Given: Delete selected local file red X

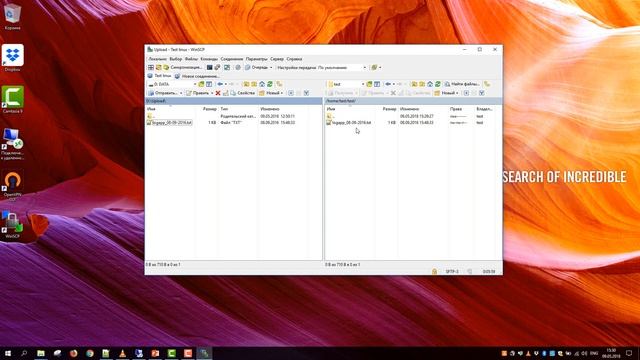Looking at the screenshot, I should [218, 93].
